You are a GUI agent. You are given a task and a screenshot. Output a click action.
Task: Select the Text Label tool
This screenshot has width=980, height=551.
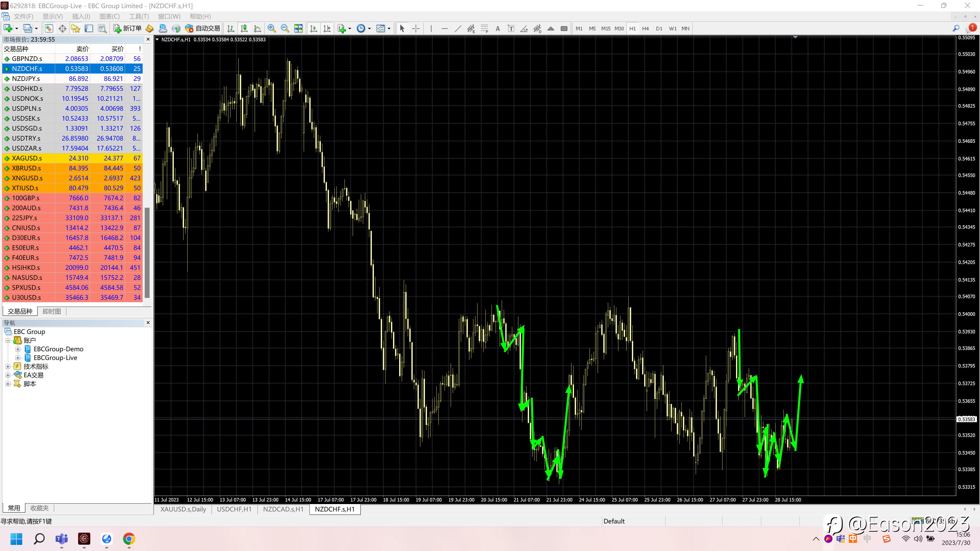point(511,29)
